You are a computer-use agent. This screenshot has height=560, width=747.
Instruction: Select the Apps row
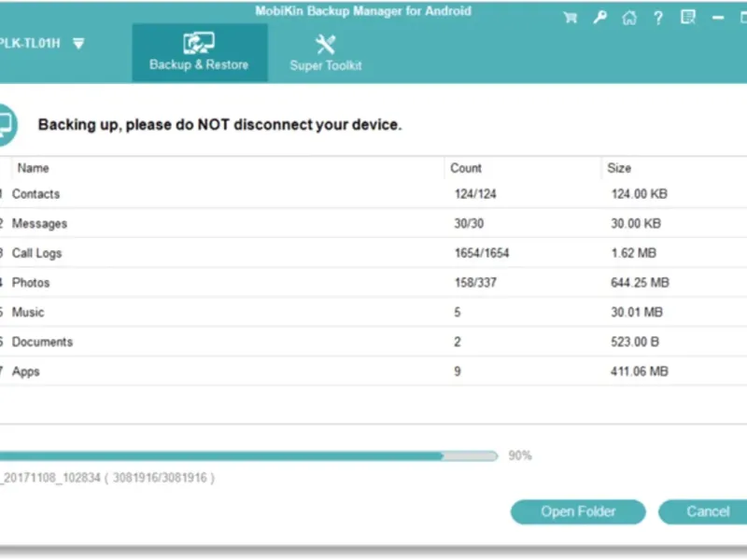(373, 371)
